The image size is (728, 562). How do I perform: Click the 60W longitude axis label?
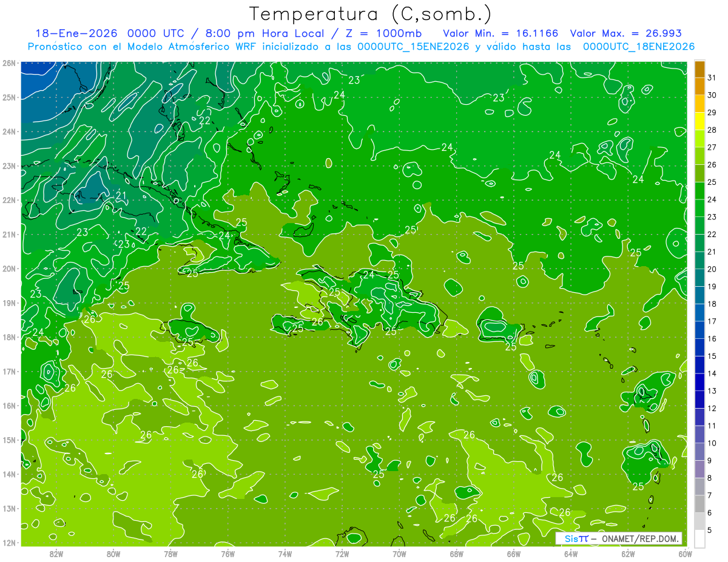coord(685,554)
